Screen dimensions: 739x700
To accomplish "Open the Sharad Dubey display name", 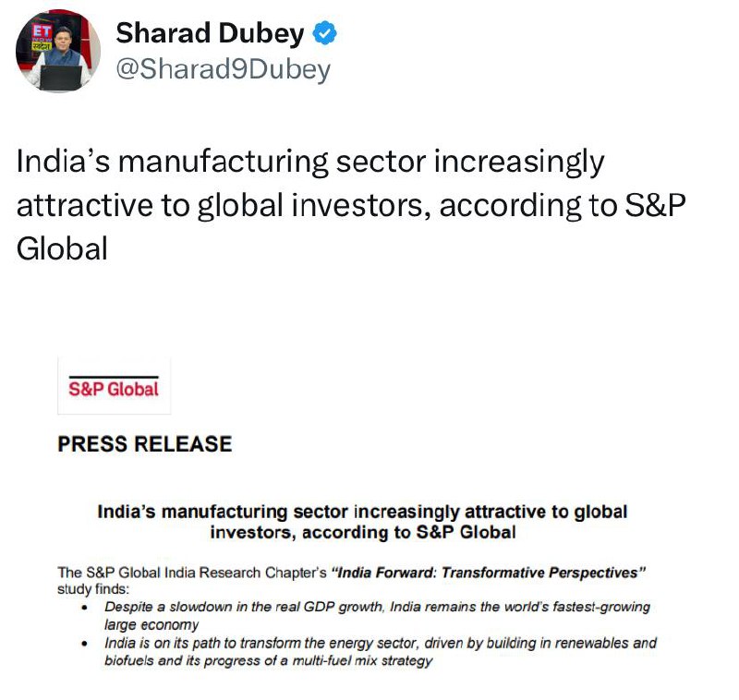I will (210, 33).
